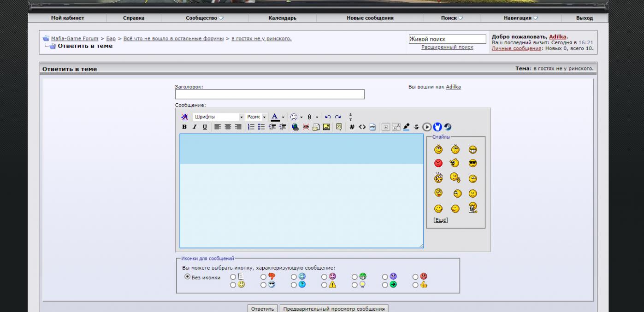Insert a hyperlink using the globe icon
Viewport: 644px width, 312px height.
pos(295,127)
